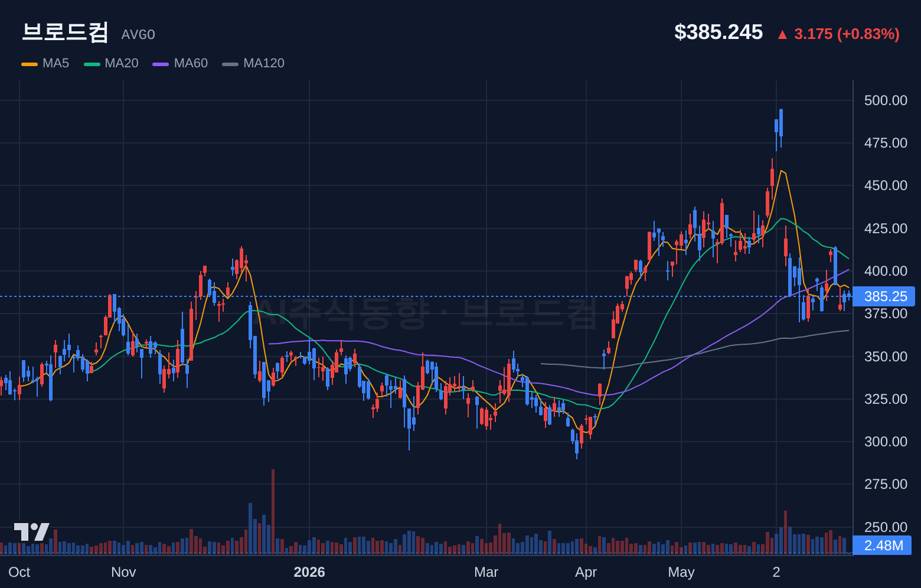Click the 275.00 price axis label
Screen dimensions: 921x588
[886, 484]
